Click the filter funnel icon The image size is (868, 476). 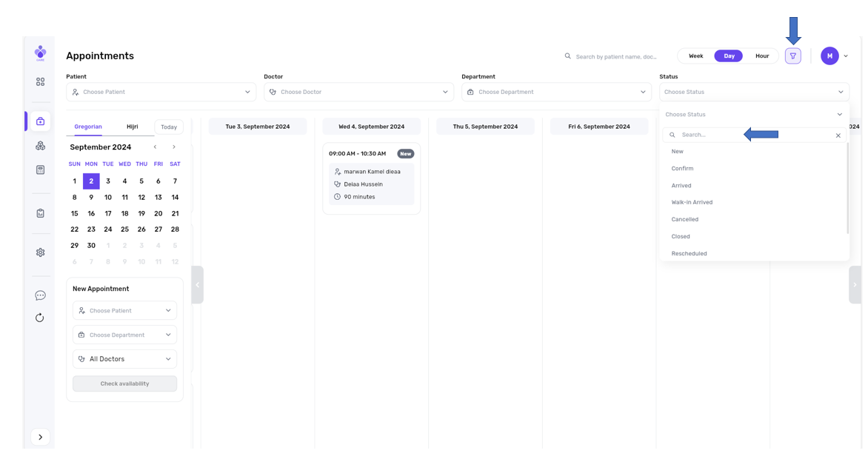tap(792, 56)
